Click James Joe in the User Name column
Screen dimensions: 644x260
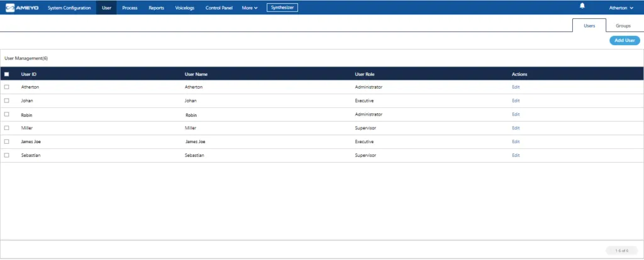(x=196, y=141)
